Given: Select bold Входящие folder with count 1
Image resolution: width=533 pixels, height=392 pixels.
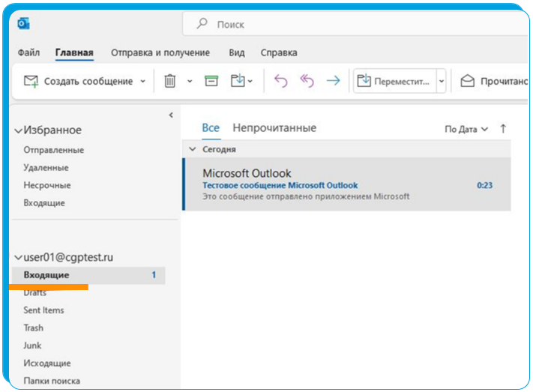Looking at the screenshot, I should point(88,275).
